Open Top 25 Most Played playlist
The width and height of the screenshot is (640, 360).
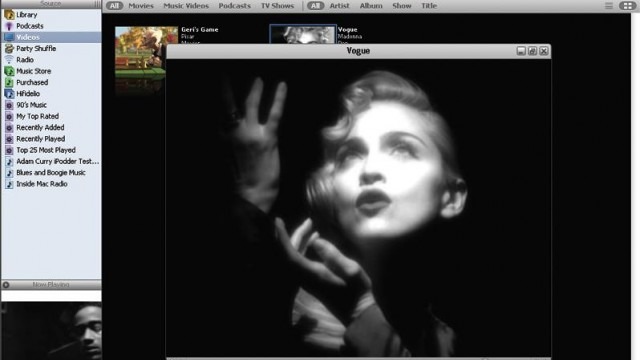click(x=46, y=150)
